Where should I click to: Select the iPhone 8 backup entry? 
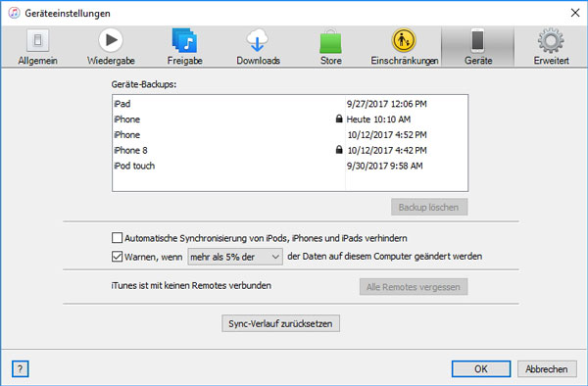coord(290,150)
